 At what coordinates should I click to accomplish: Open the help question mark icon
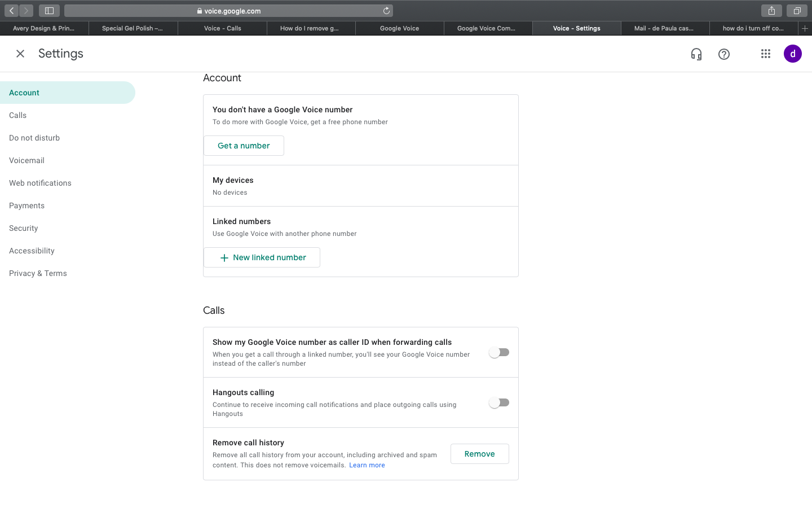coord(724,54)
